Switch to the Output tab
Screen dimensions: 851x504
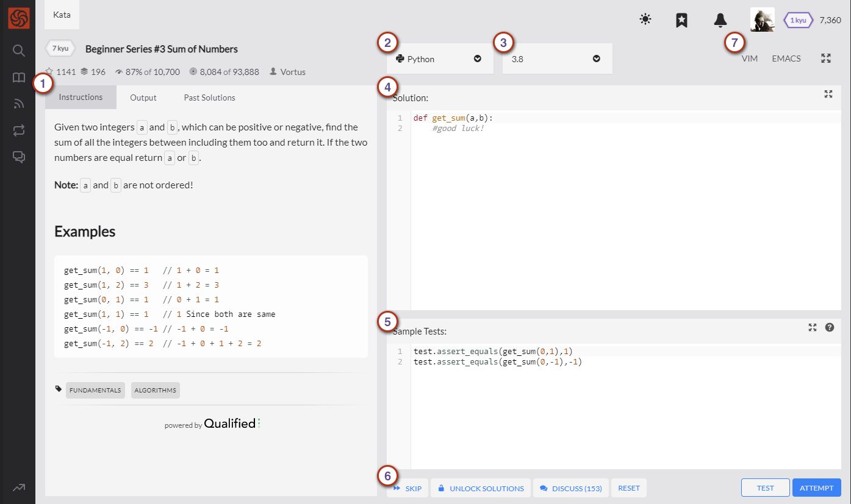coord(143,98)
